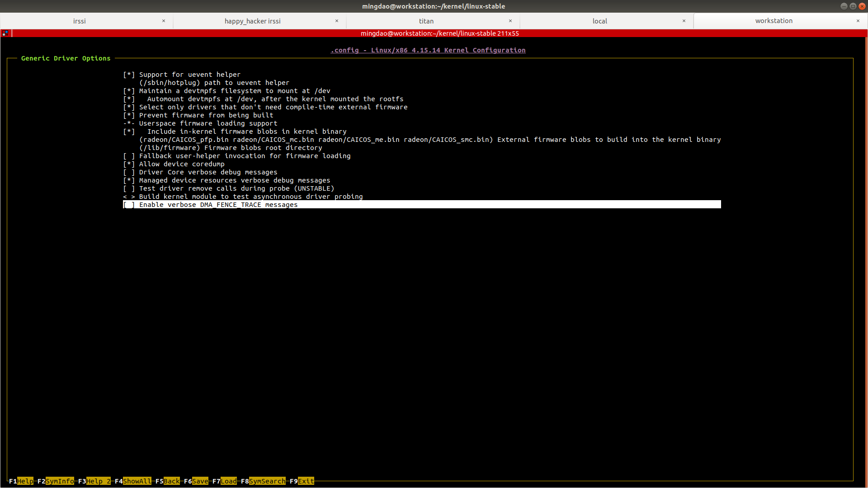The height and width of the screenshot is (488, 868).
Task: Close the workstation tab
Action: [x=858, y=21]
